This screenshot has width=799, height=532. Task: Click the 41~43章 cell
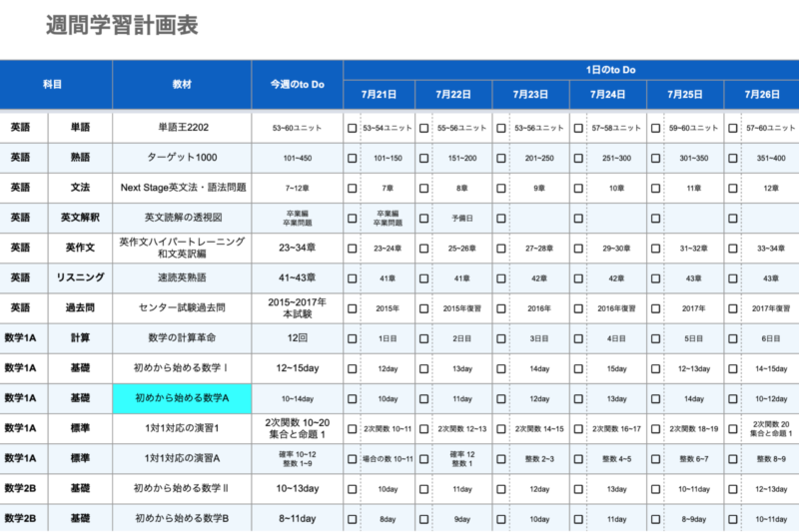[298, 277]
